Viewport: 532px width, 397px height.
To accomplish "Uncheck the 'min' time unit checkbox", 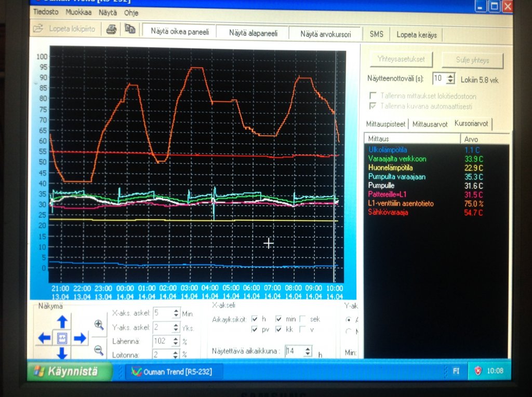I will 279,319.
